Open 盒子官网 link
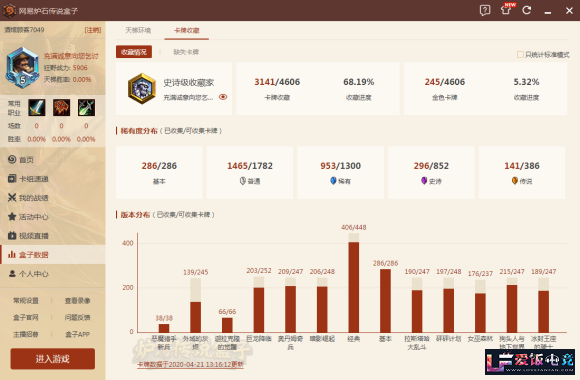Screen dimensions: 580x380 pyautogui.click(x=26, y=317)
